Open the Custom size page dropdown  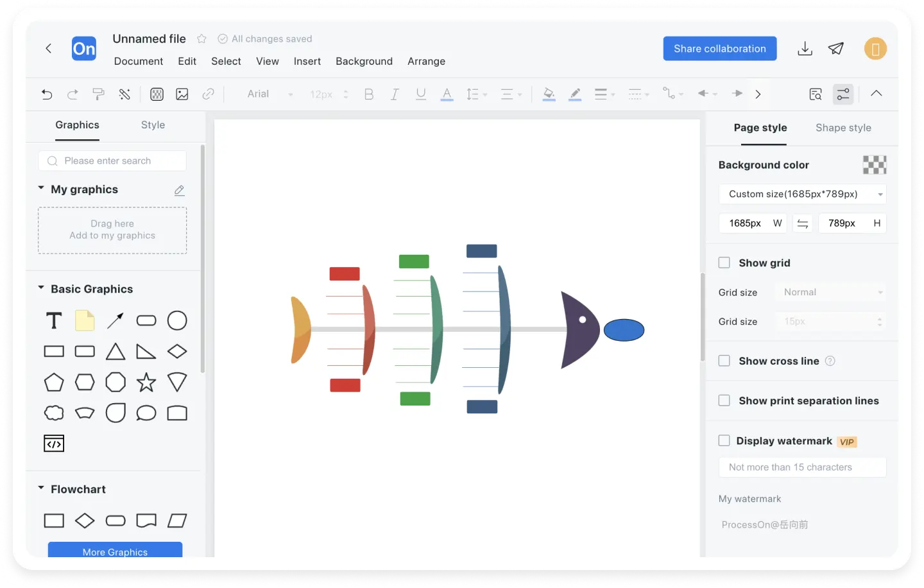[802, 194]
